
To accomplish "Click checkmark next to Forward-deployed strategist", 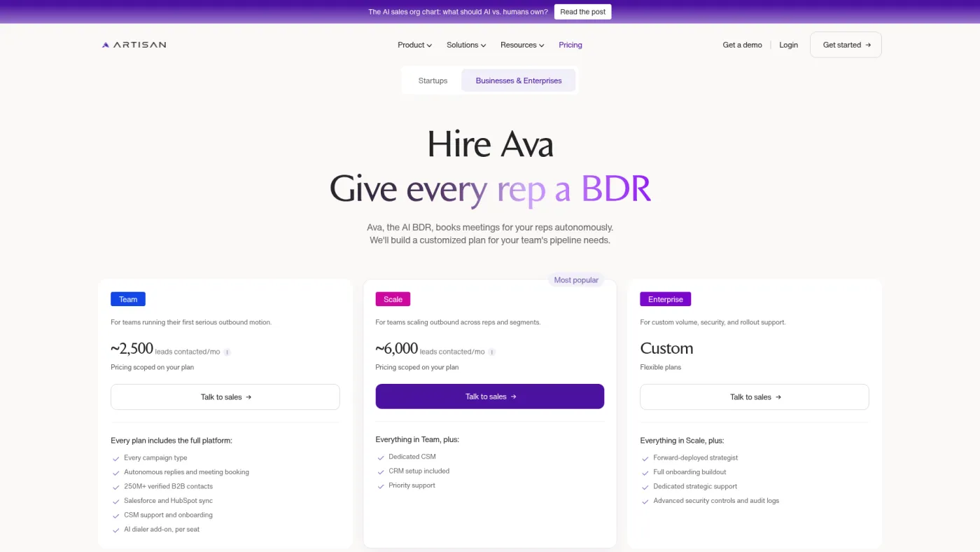I will click(645, 458).
